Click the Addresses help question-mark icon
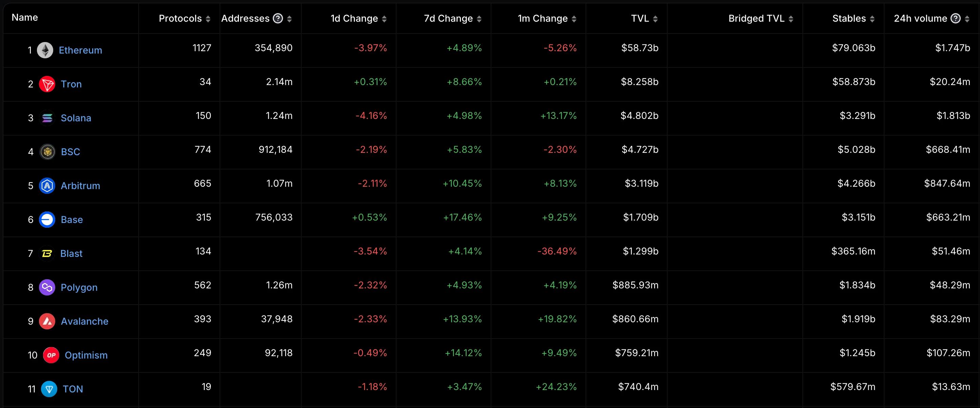 tap(278, 18)
